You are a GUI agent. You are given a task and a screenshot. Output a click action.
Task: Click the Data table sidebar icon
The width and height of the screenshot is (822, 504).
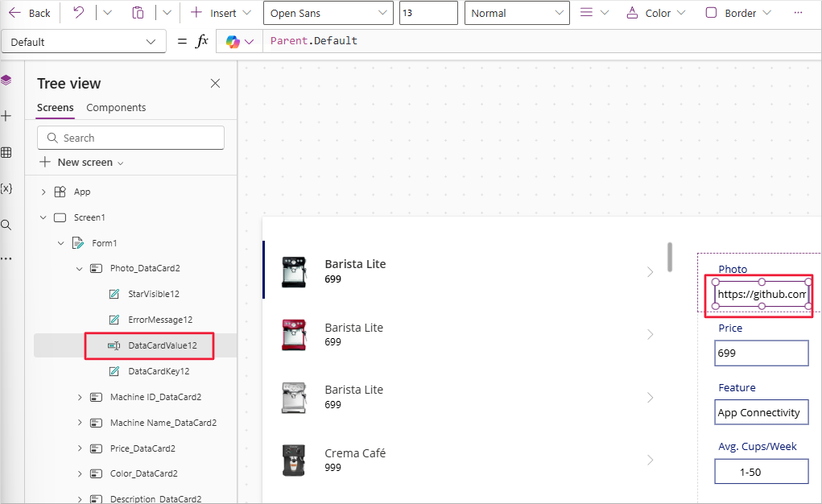click(x=6, y=153)
